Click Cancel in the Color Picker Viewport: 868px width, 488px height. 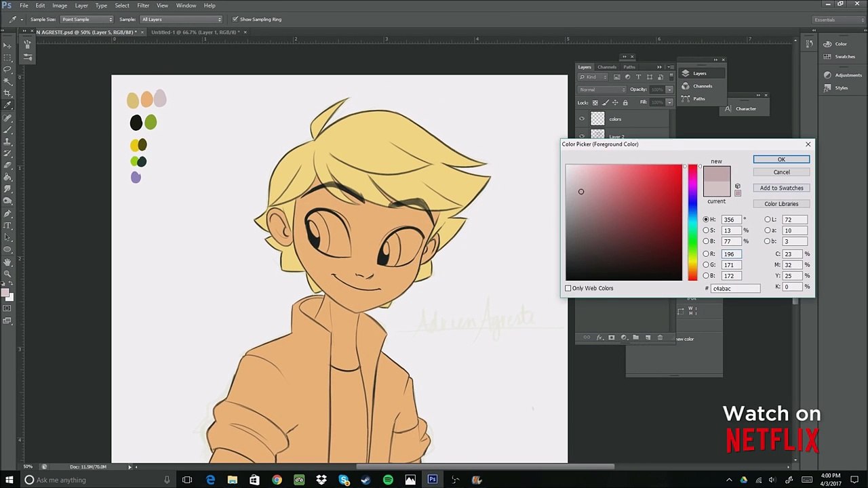[x=781, y=172]
